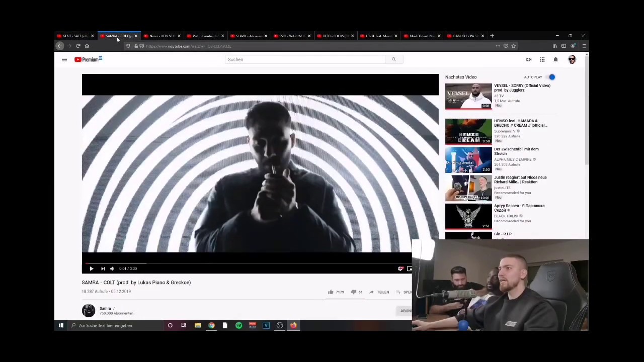The width and height of the screenshot is (644, 362).
Task: Open video player settings gear
Action: click(x=400, y=268)
